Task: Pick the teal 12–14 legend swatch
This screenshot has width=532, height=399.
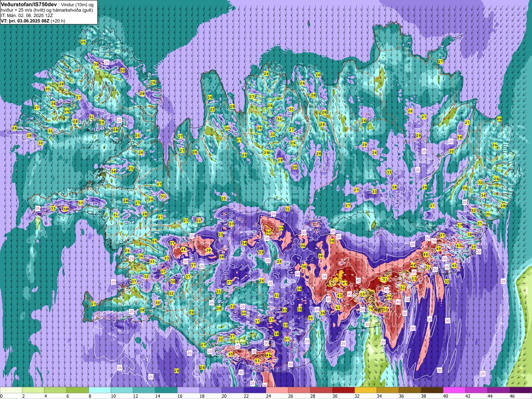Action: 144,390
